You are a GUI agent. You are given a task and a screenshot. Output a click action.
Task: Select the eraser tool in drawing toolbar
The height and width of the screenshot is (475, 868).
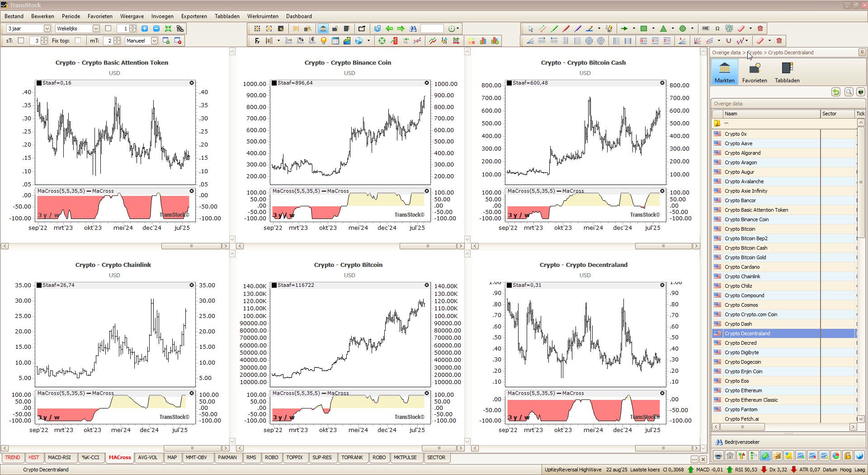741,28
